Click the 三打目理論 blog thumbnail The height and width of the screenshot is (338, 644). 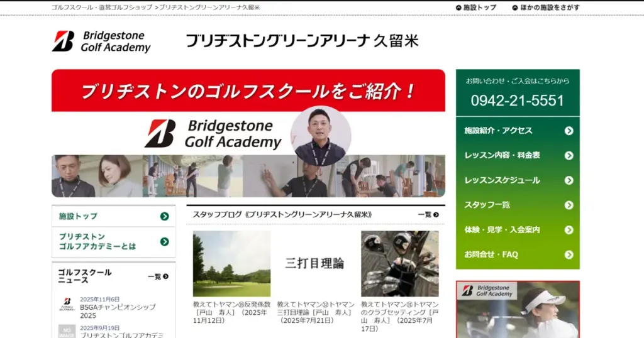point(314,264)
